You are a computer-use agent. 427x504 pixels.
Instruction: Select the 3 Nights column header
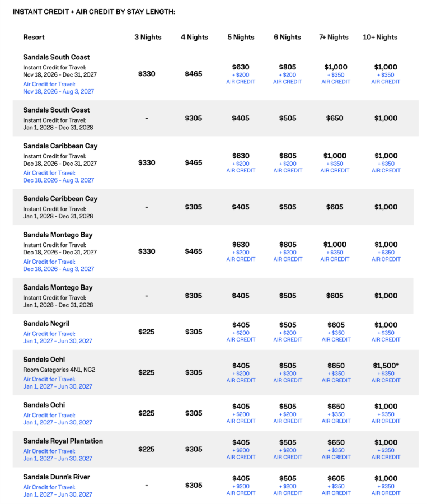[x=148, y=38]
